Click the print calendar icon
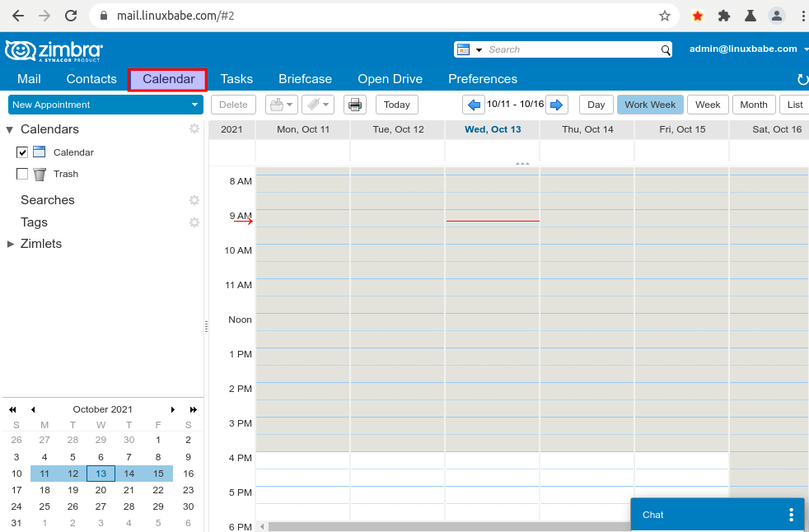Image resolution: width=809 pixels, height=532 pixels. point(355,105)
